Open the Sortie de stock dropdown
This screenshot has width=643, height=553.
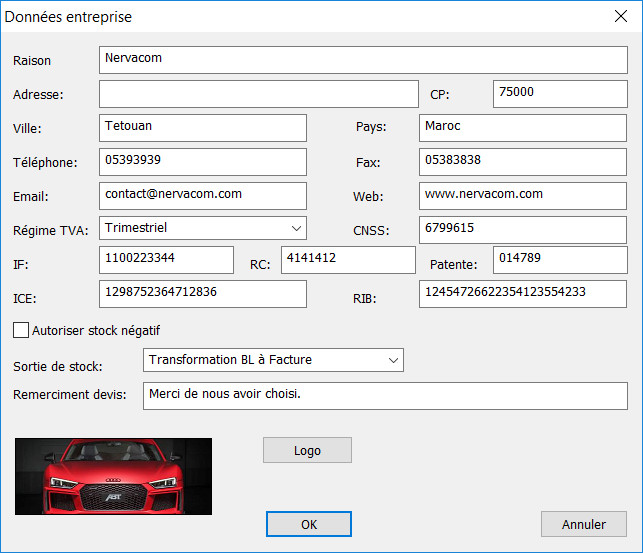[392, 360]
